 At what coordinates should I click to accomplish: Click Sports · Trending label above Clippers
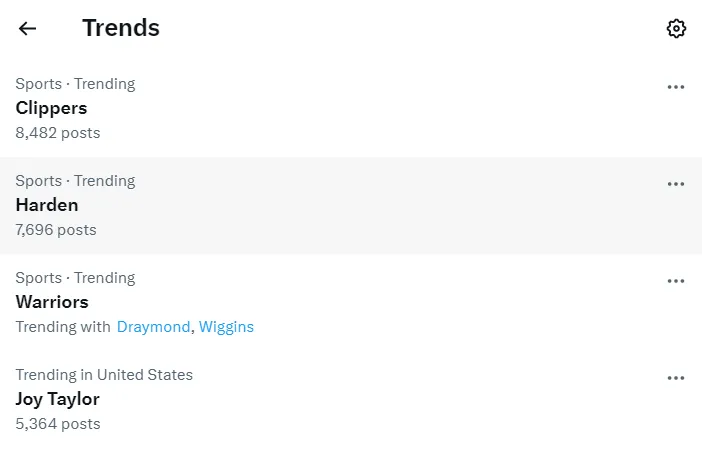click(x=75, y=84)
